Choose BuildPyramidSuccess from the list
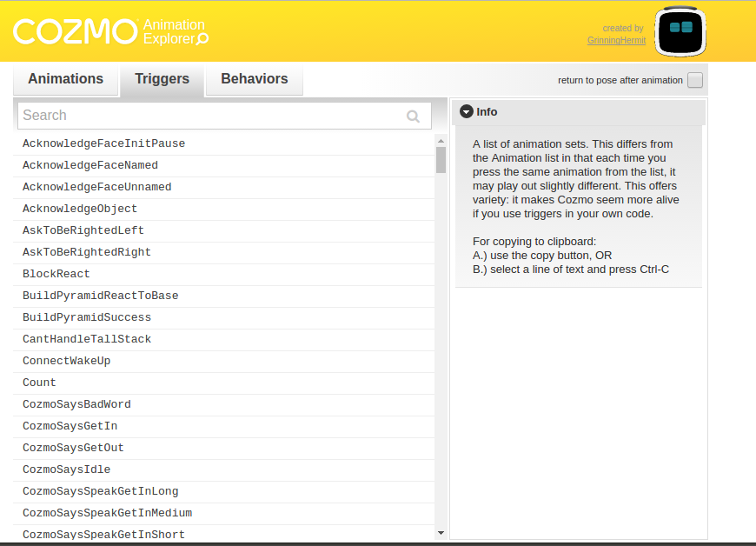756x546 pixels. pyautogui.click(x=87, y=317)
